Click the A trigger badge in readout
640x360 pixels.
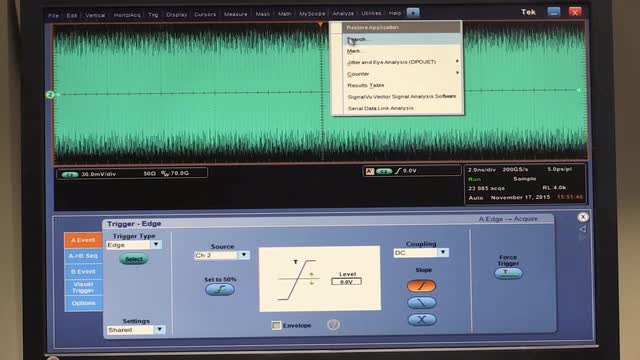click(x=370, y=171)
